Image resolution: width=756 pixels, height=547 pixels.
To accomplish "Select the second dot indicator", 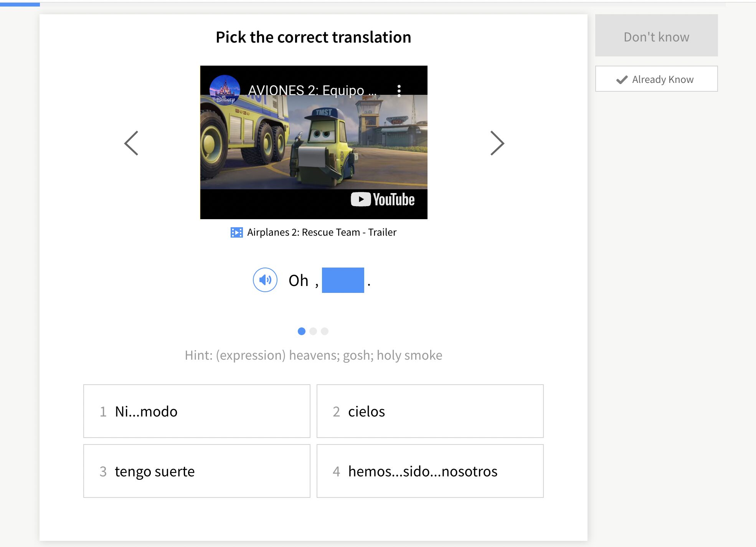I will point(314,331).
